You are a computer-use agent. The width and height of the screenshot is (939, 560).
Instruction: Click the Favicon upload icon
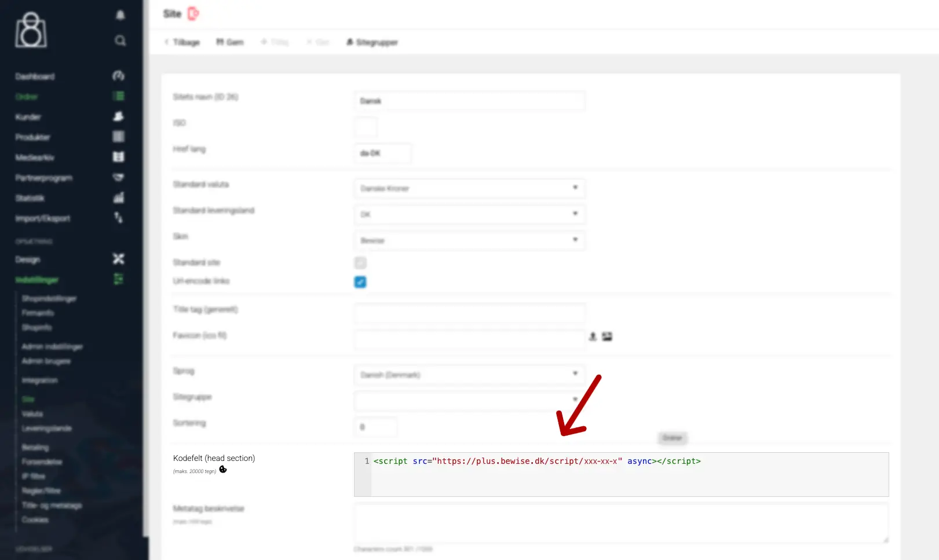(593, 336)
